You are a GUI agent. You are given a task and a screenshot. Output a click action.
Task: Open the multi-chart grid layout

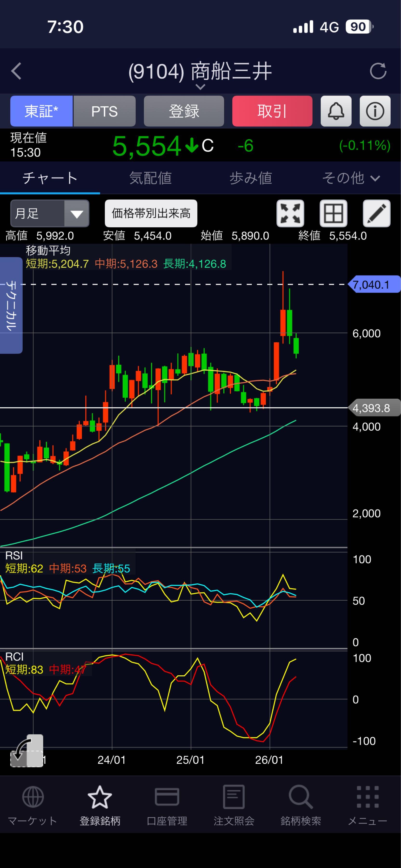tap(333, 213)
